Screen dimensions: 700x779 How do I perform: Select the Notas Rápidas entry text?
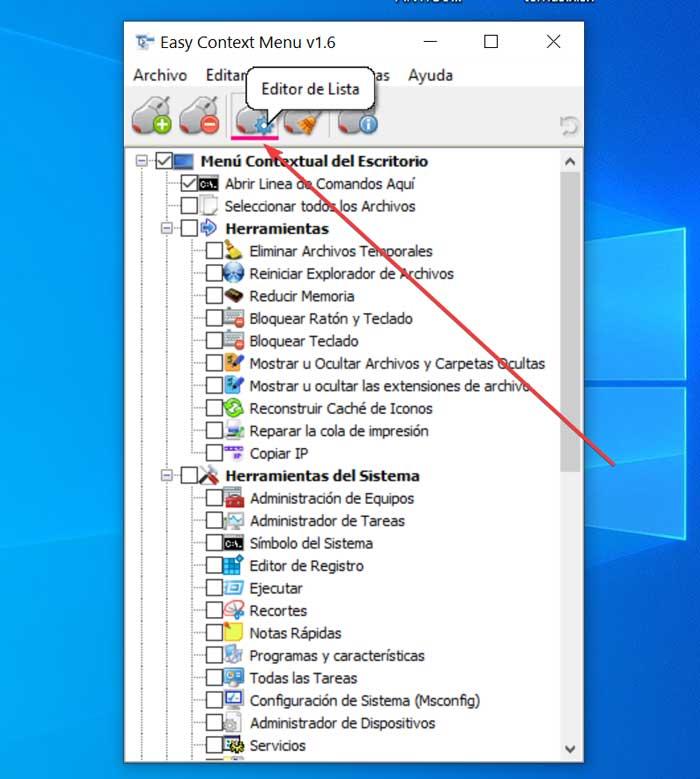pos(295,633)
